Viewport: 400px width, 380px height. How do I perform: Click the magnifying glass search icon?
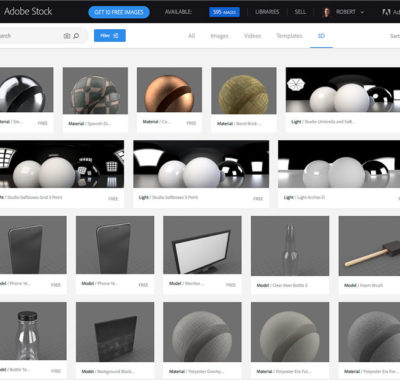click(76, 36)
